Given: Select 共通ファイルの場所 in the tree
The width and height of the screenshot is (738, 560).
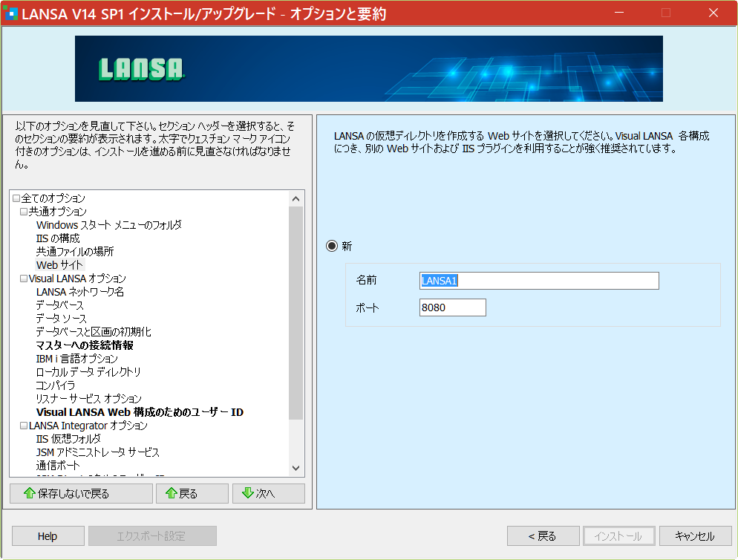Looking at the screenshot, I should 75,252.
